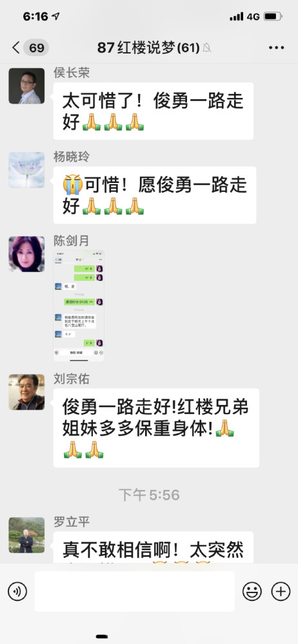Tap the group title 87红楼说梦(61)
298x644 pixels.
(148, 48)
